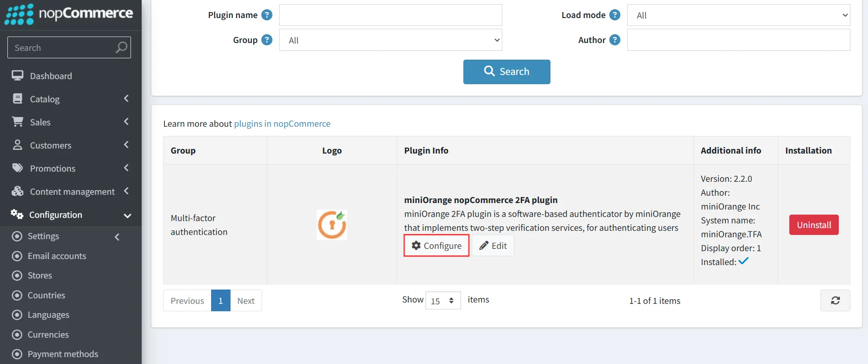Image resolution: width=868 pixels, height=364 pixels.
Task: Open the Group filter dropdown
Action: 390,40
